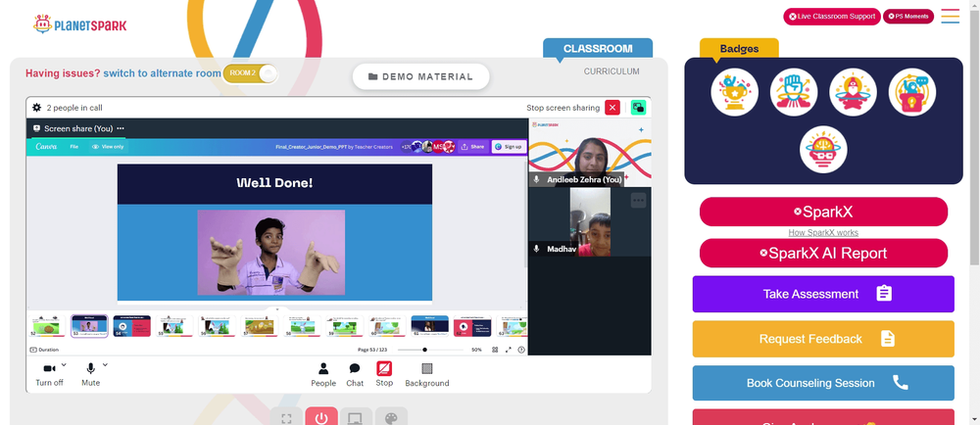Open Canva grid view icon
Viewport: 980px width, 425px height.
[495, 350]
